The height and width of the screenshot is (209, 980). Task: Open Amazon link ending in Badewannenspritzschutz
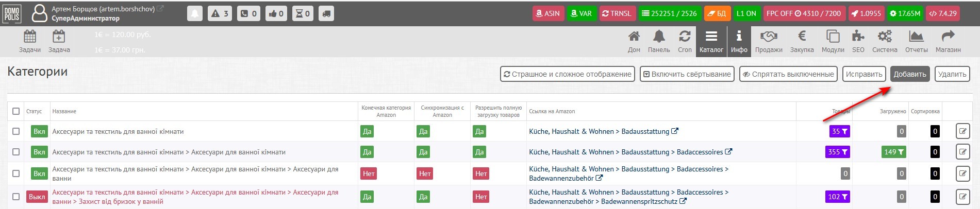(628, 197)
